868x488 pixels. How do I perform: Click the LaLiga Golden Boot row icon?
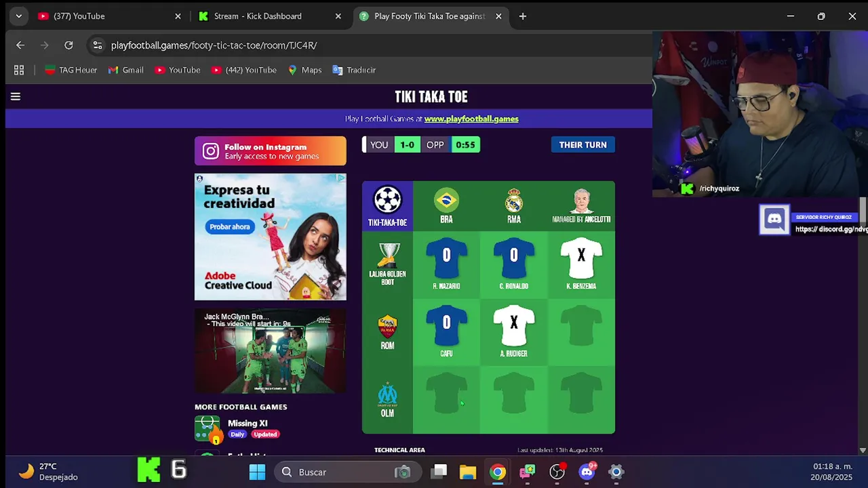(x=387, y=255)
